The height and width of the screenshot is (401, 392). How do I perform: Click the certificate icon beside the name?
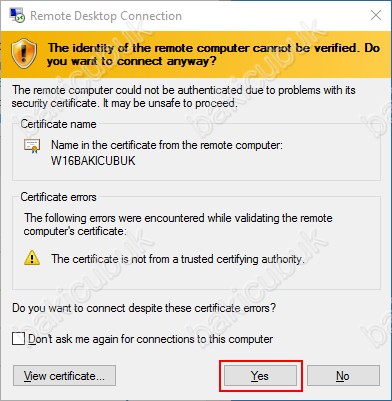[32, 146]
